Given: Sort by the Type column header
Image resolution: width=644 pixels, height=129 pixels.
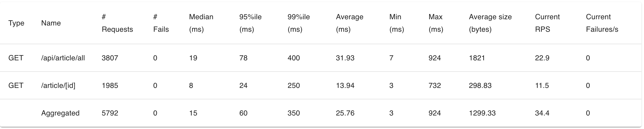Looking at the screenshot, I should 16,23.
